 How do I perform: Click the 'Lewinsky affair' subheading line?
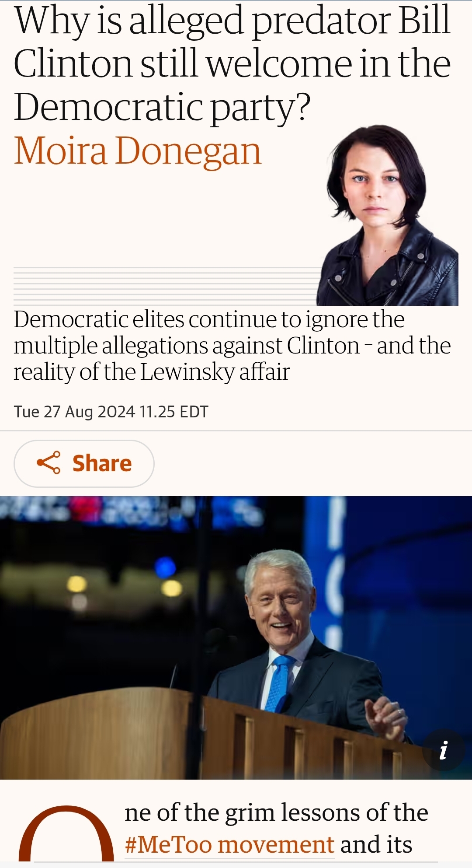tap(152, 372)
